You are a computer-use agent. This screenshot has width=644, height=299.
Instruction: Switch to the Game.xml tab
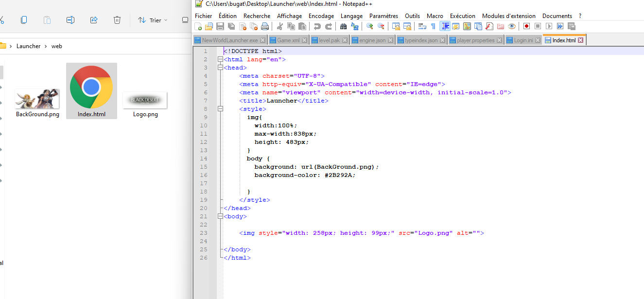[x=288, y=40]
